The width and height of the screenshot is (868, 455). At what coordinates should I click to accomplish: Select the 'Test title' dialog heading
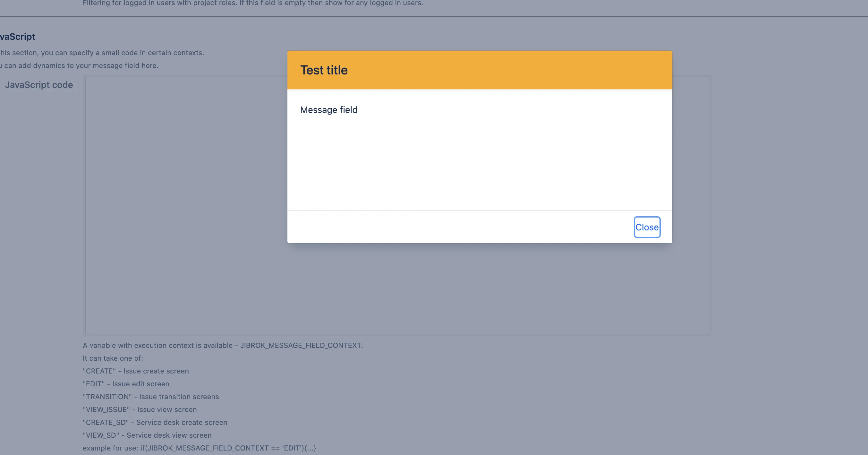tap(324, 70)
